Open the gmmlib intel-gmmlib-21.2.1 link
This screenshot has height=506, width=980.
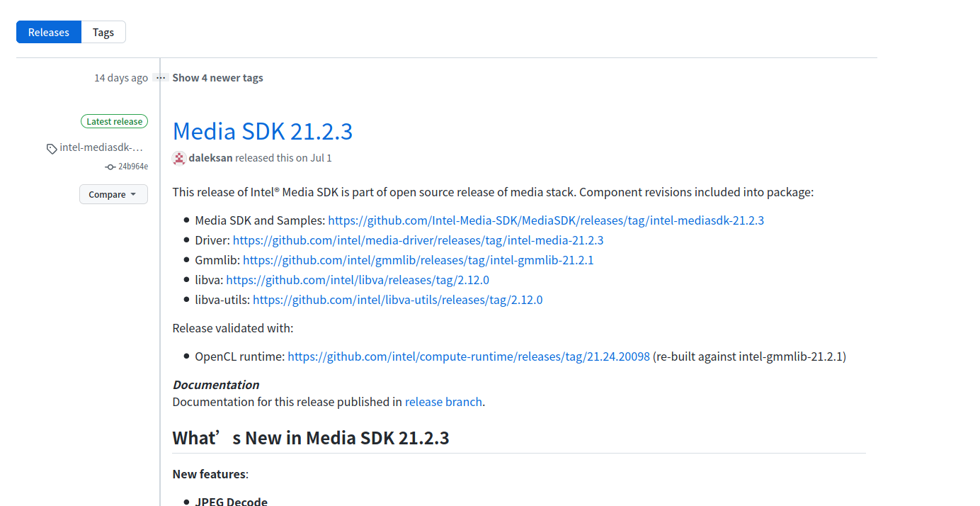pyautogui.click(x=418, y=260)
